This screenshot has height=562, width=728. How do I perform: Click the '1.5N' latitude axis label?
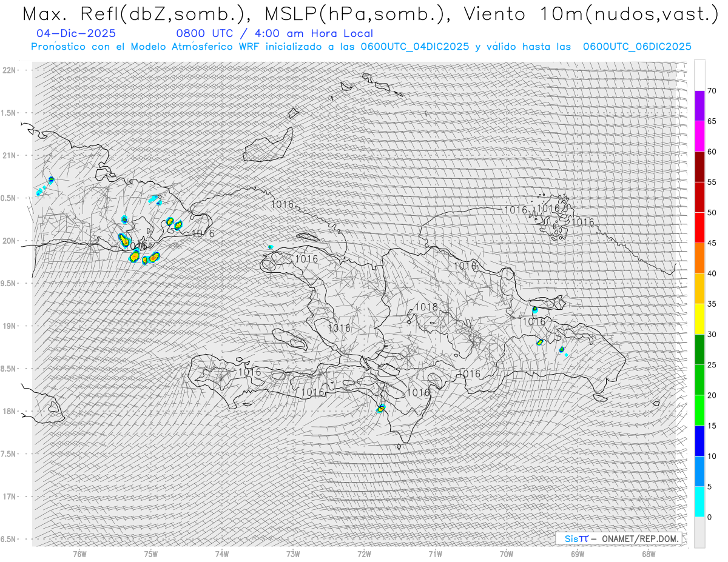8,113
